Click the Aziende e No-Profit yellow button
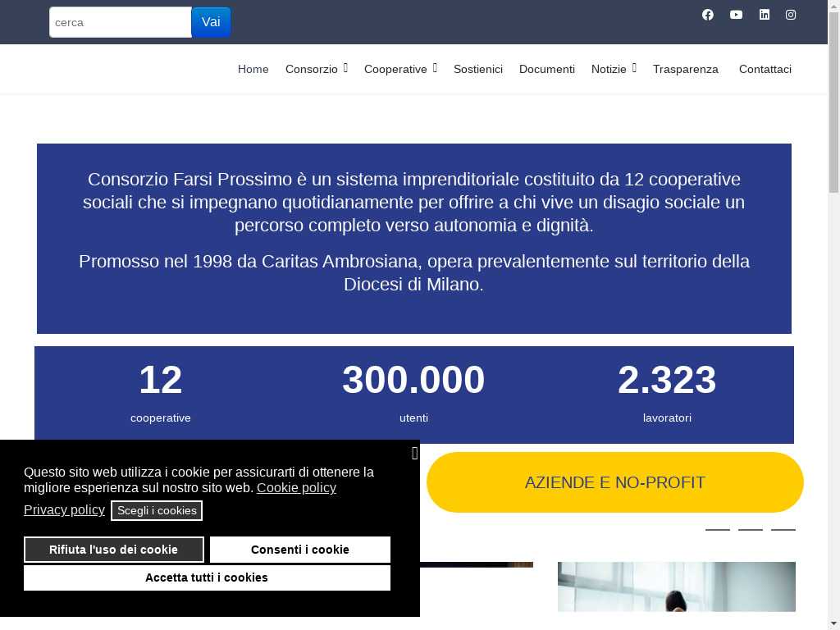Image resolution: width=840 pixels, height=630 pixels. pyautogui.click(x=614, y=482)
